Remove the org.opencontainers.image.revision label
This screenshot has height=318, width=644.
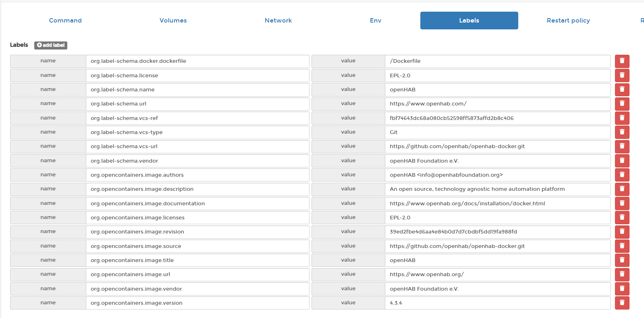622,232
